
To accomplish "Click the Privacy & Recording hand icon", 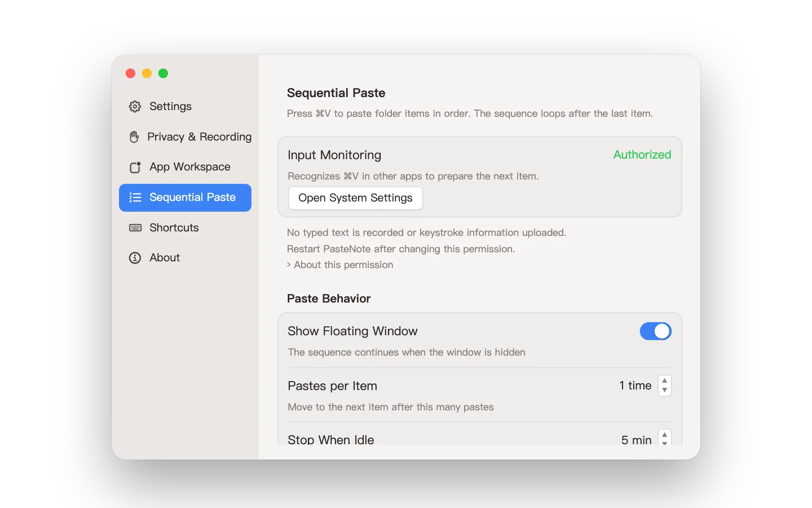I will point(134,137).
